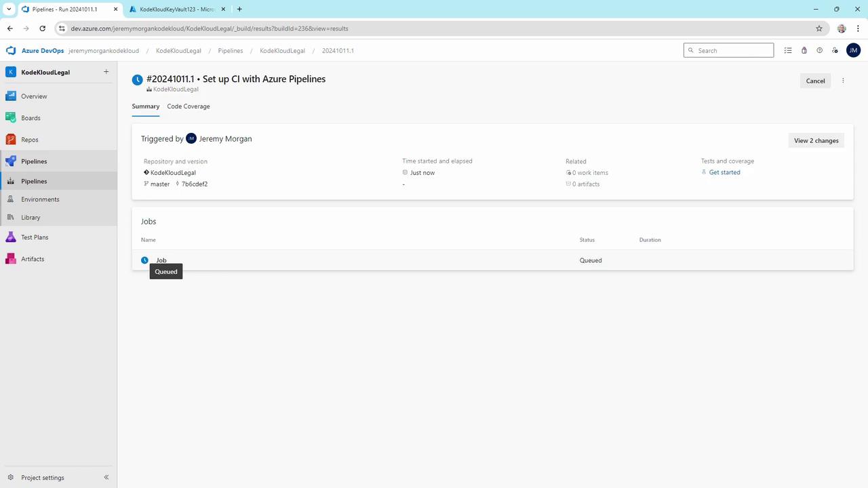Click the plus icon next to KodeKloudLegal
The height and width of the screenshot is (488, 868).
click(x=106, y=72)
